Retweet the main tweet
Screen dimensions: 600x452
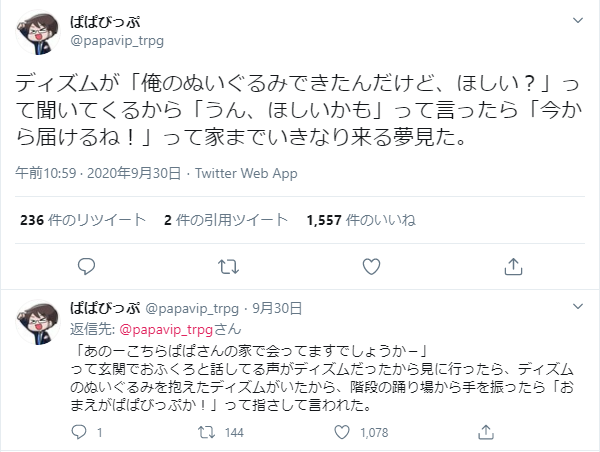(229, 265)
